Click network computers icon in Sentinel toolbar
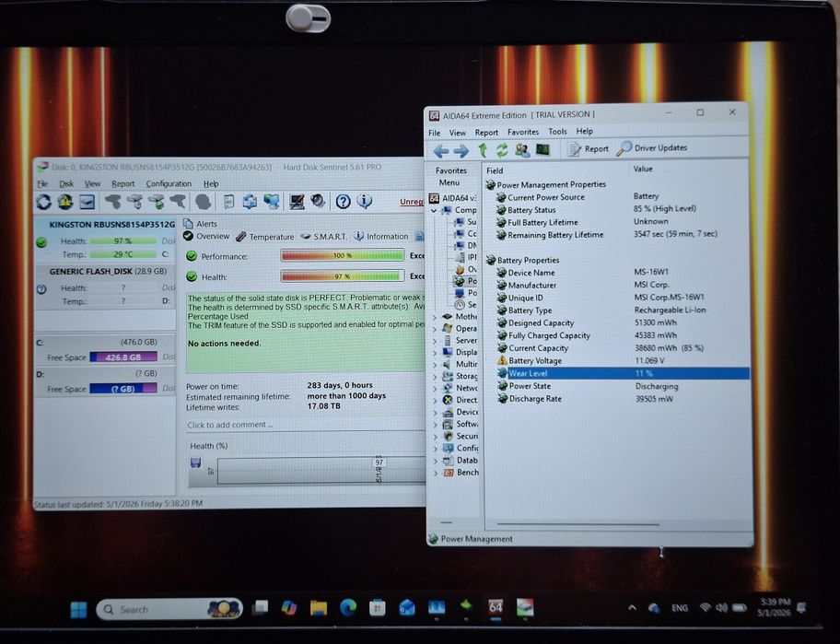Screen dimensions: 840x644 272,202
